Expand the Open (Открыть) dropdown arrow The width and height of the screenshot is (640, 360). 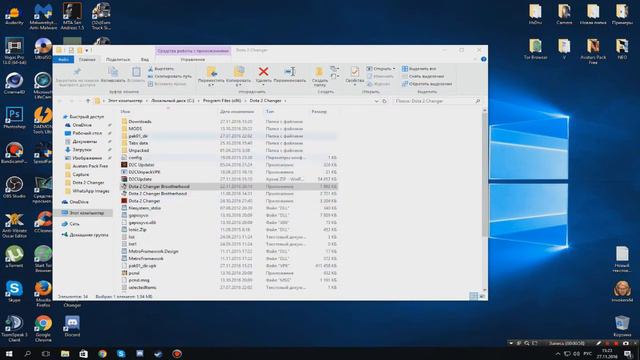(394, 69)
